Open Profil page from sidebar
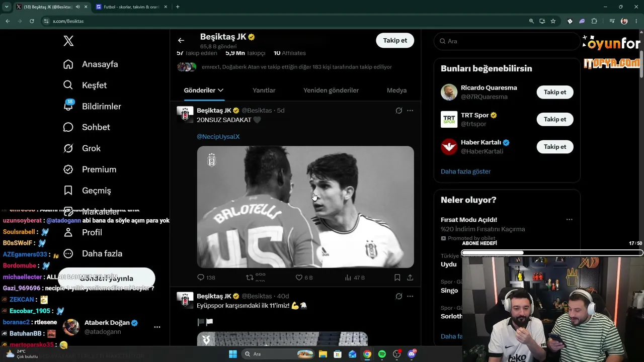The height and width of the screenshot is (362, 644). pyautogui.click(x=83, y=232)
